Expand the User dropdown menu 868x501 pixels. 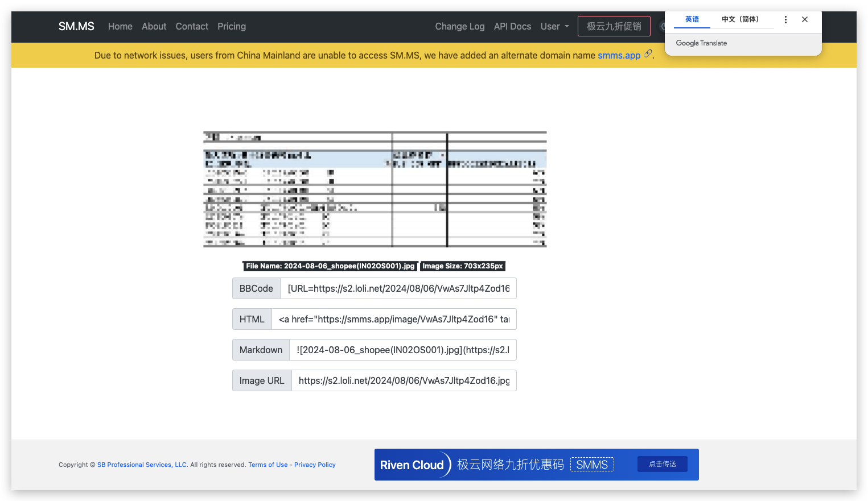(554, 26)
